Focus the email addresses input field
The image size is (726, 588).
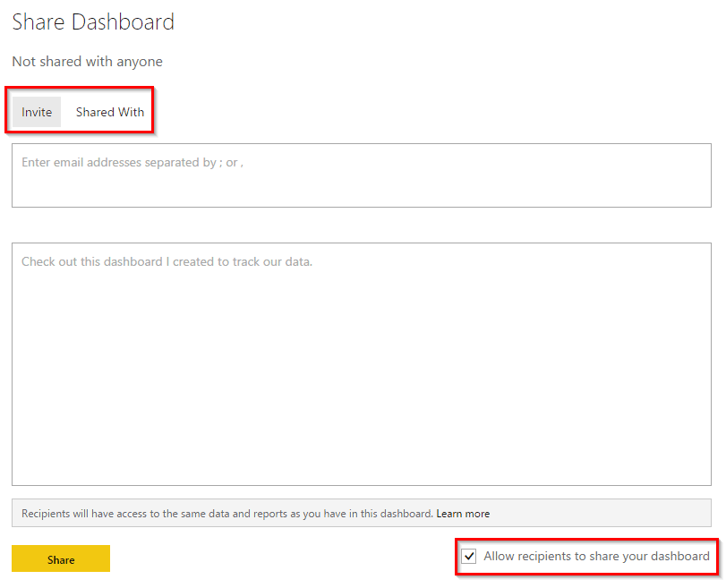click(x=361, y=175)
